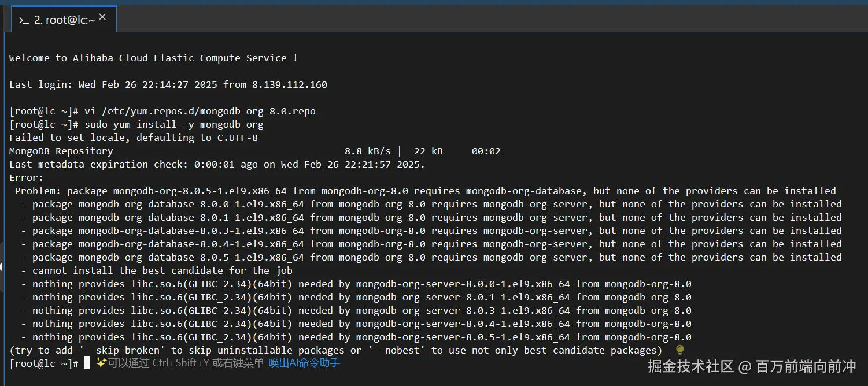868x386 pixels.
Task: Click the "Last login" IP address 8.139.112.160
Action: (289, 84)
